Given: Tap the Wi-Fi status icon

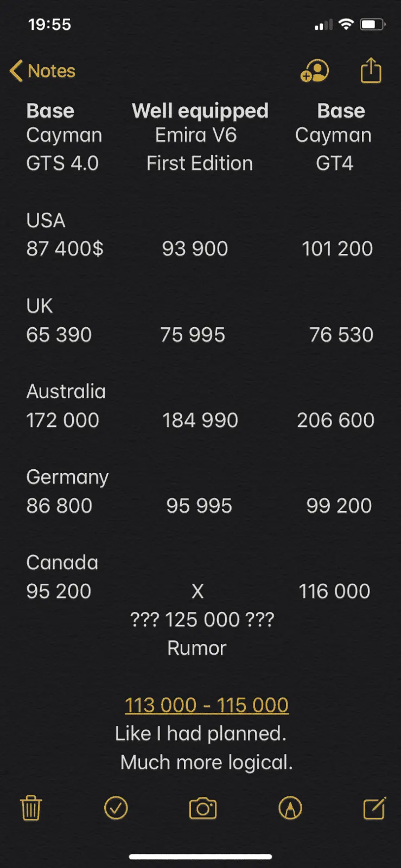Looking at the screenshot, I should click(346, 24).
